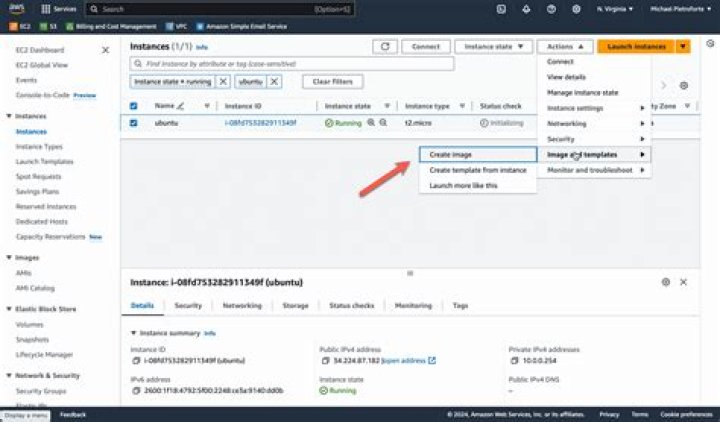
Task: Uncheck the ubuntu instance row checkbox
Action: coord(134,123)
